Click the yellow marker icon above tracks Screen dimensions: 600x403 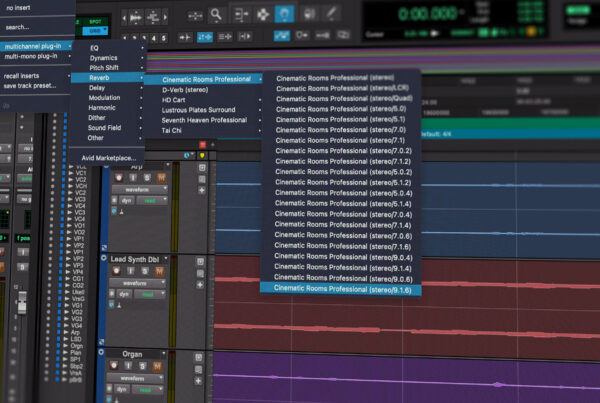(202, 155)
